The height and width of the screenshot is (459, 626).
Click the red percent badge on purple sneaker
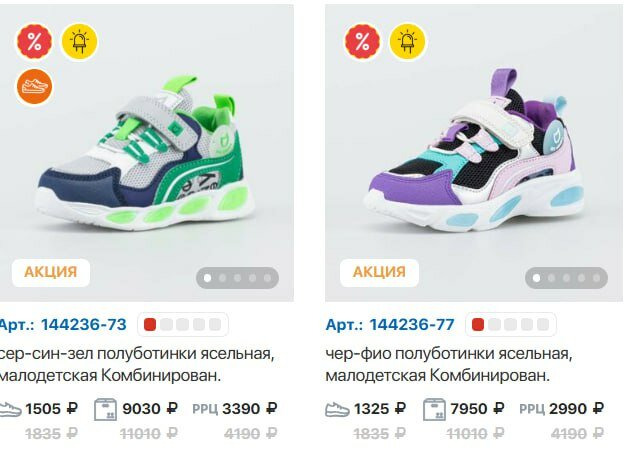363,42
